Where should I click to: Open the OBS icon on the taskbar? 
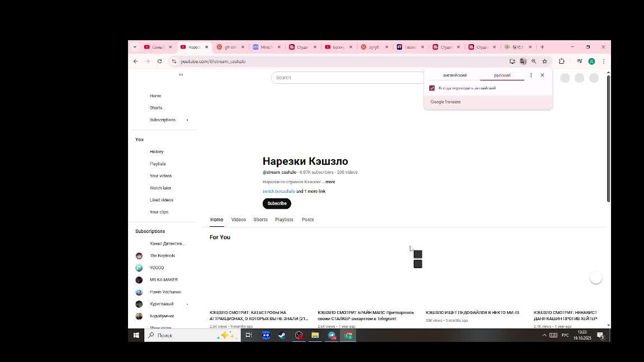(299, 335)
